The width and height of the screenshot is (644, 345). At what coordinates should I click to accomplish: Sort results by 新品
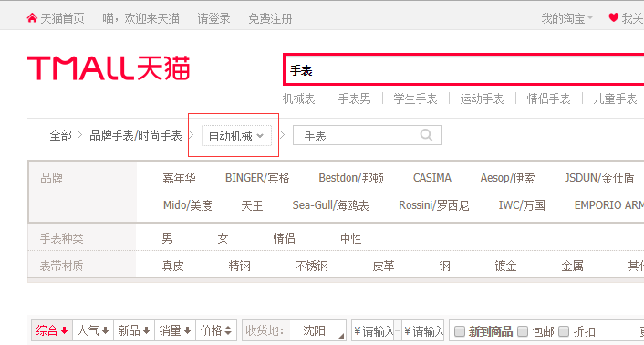coord(134,330)
